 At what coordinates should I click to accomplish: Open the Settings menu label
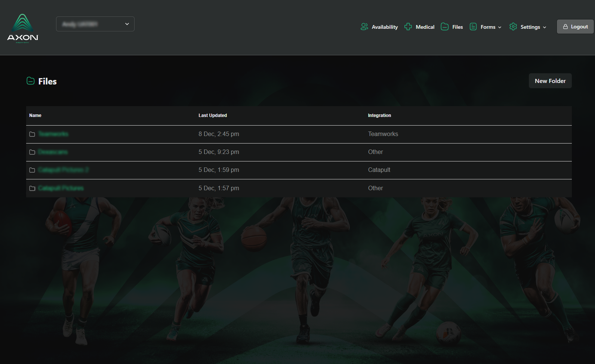click(530, 27)
